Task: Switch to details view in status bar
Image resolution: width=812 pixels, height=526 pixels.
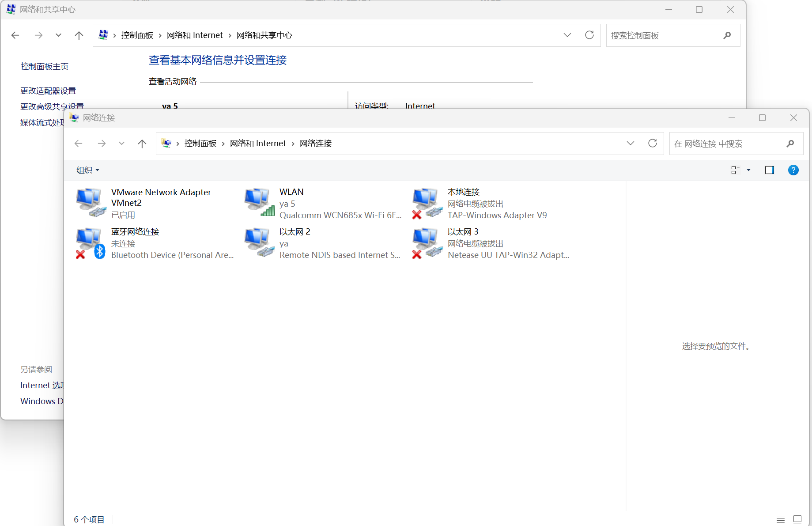Action: tap(781, 519)
